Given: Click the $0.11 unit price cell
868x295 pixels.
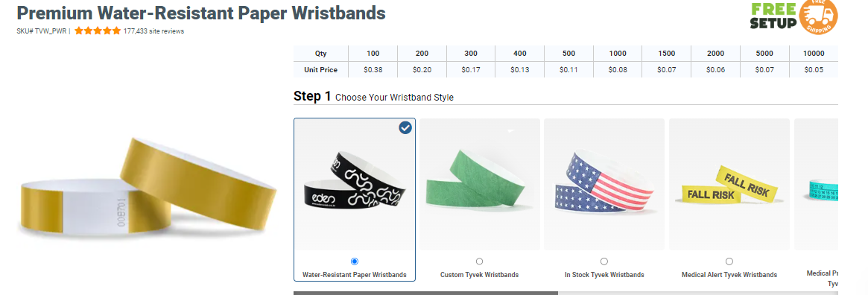Looking at the screenshot, I should [568, 70].
